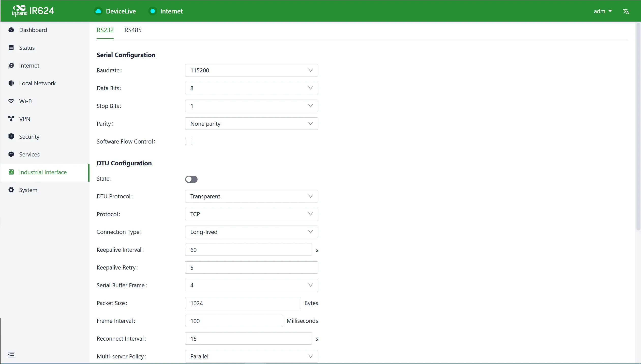This screenshot has height=364, width=641.
Task: Click the System gear icon
Action: point(11,190)
